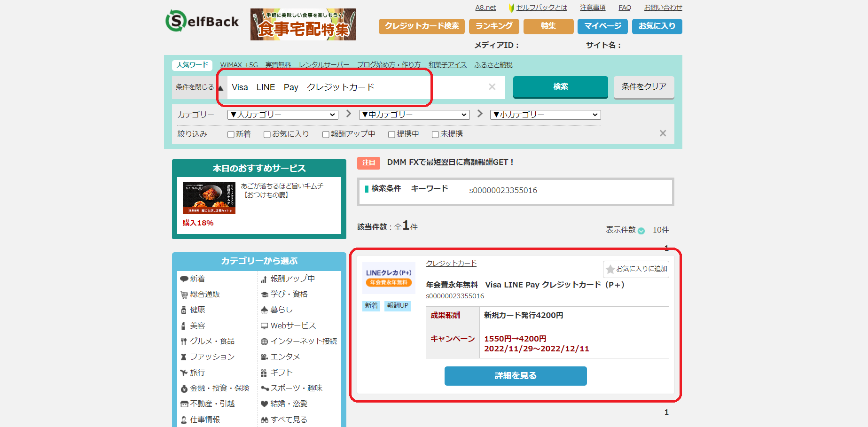Viewport: 868px width, 427px height.
Task: Follow the A8.net link
Action: point(485,8)
